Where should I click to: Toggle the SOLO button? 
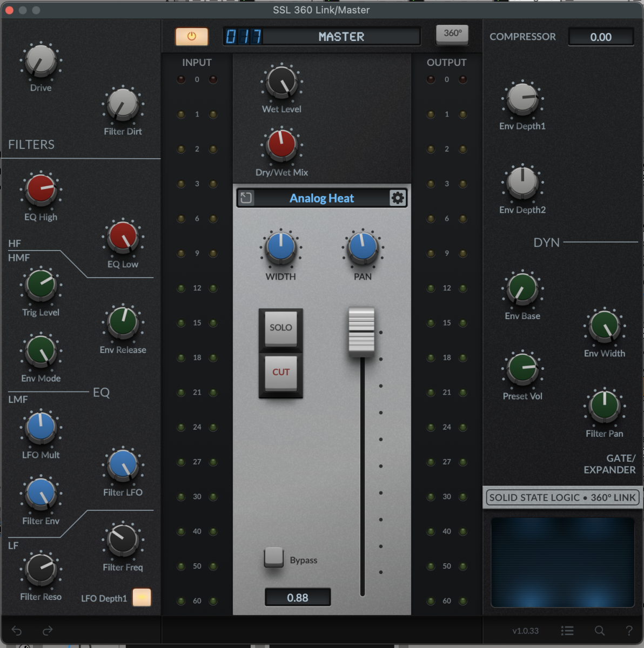281,328
